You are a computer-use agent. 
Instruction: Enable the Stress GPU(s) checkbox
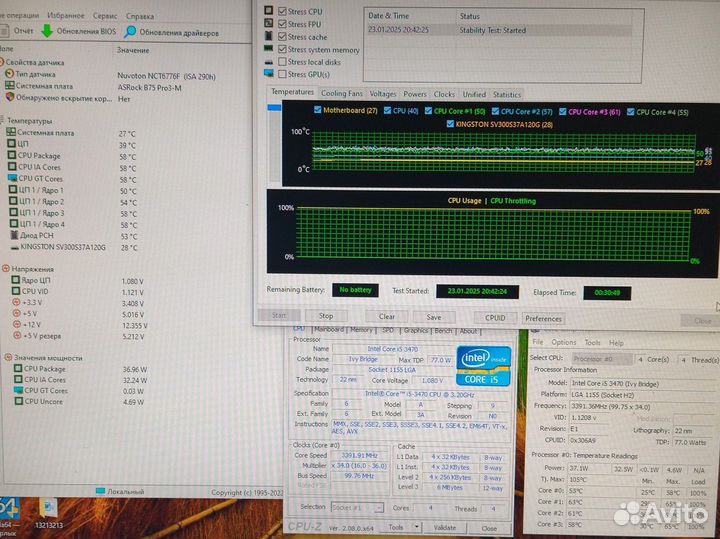(x=282, y=74)
